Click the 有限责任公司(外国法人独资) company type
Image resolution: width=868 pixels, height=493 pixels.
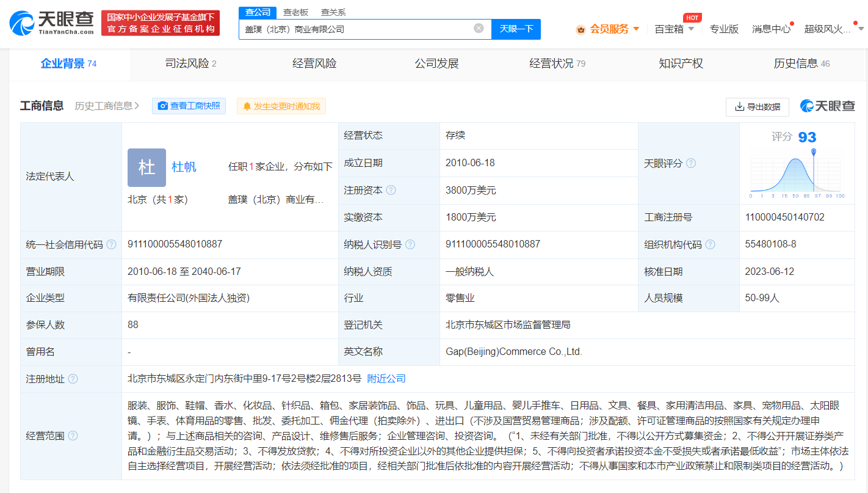click(189, 298)
